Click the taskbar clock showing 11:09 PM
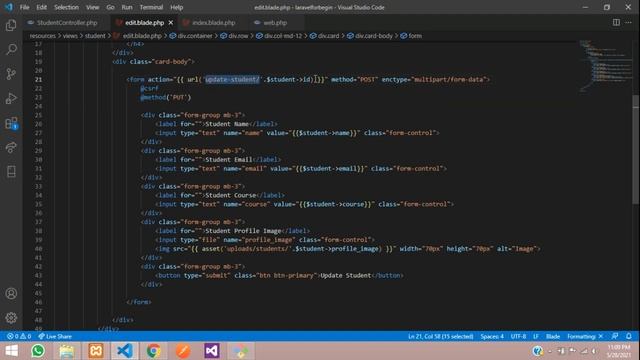This screenshot has width=640, height=360. [x=619, y=351]
